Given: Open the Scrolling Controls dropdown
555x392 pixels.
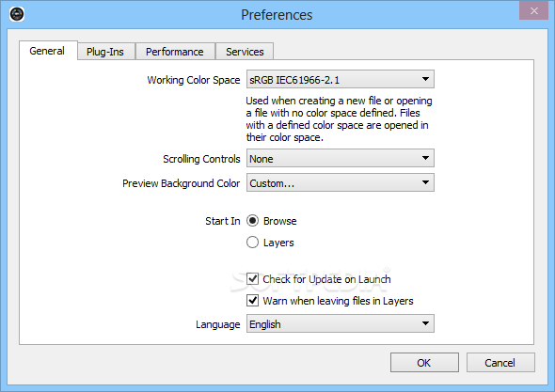Looking at the screenshot, I should coord(341,158).
